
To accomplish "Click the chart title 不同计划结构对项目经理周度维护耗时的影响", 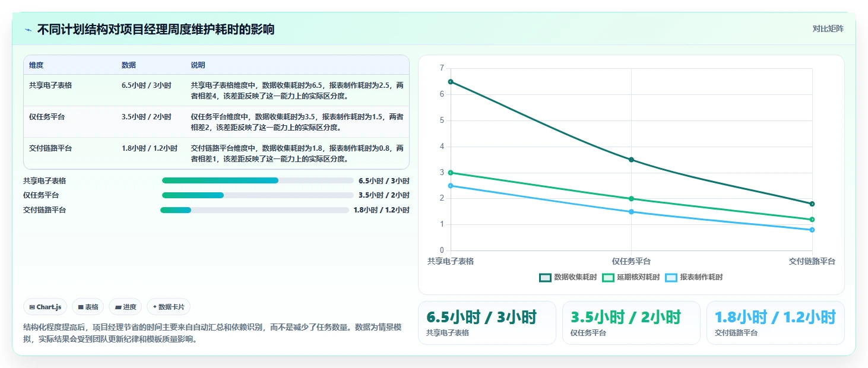I will (x=156, y=30).
